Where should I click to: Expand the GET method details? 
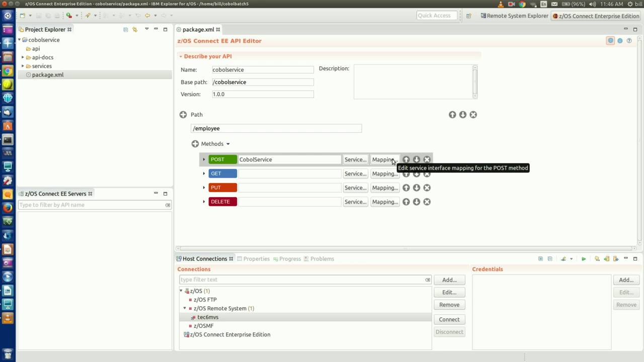point(204,173)
